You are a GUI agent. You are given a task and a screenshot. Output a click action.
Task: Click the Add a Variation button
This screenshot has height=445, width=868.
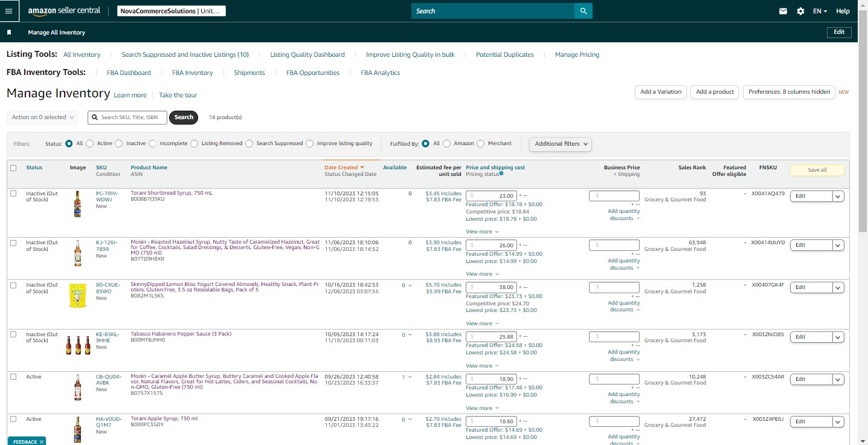tap(661, 92)
